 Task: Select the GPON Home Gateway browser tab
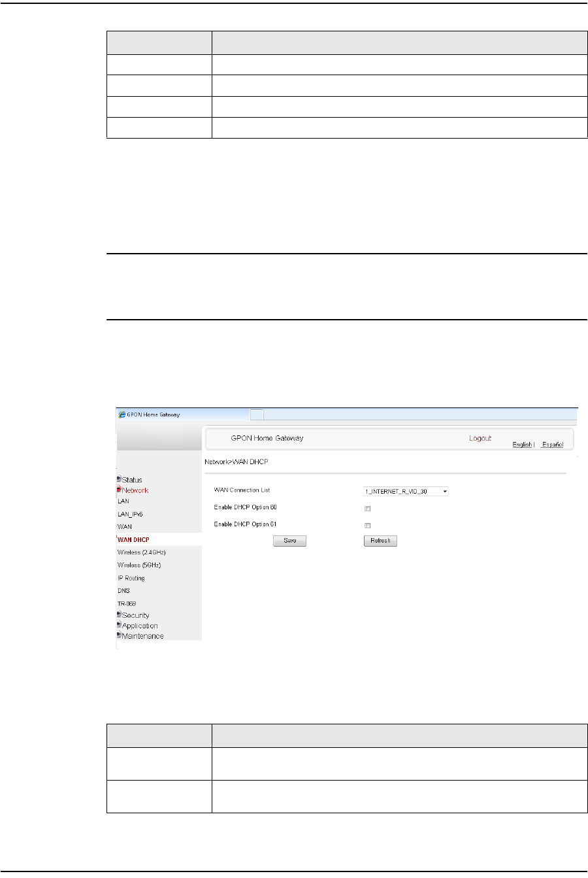point(182,414)
